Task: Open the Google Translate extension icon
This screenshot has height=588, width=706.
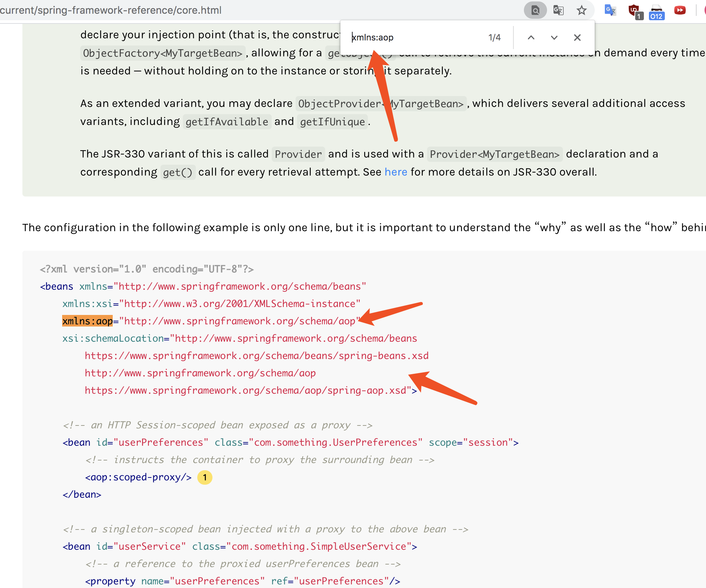Action: point(610,10)
